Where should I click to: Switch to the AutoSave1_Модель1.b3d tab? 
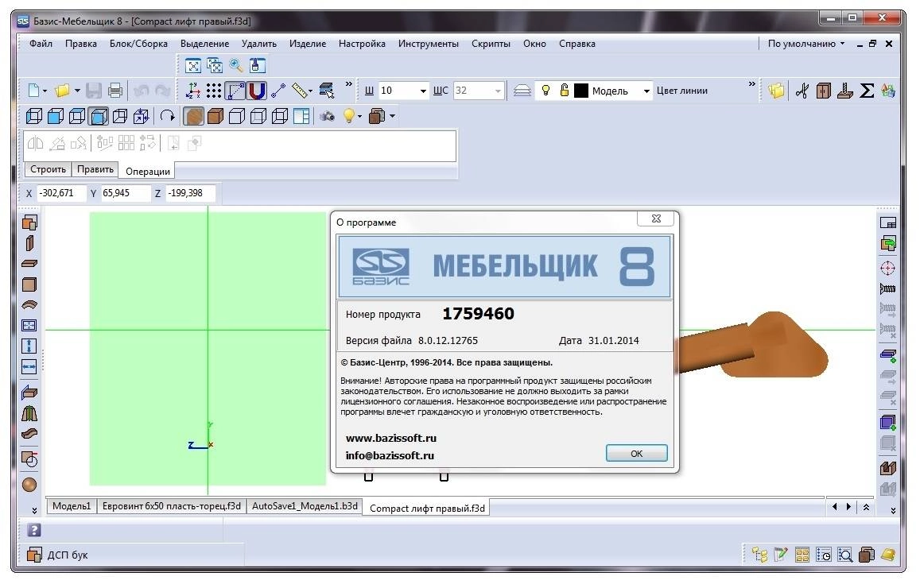click(305, 506)
